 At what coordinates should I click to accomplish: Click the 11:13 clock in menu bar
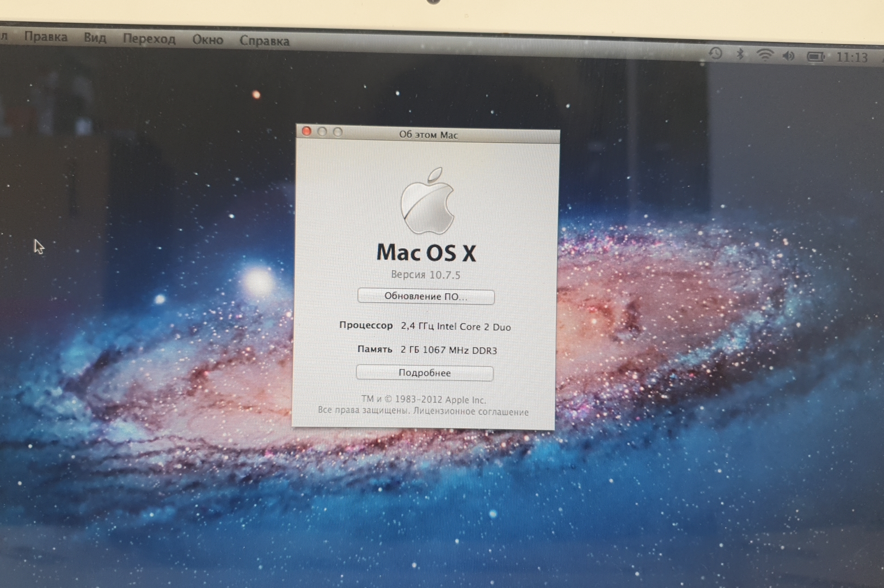click(852, 57)
